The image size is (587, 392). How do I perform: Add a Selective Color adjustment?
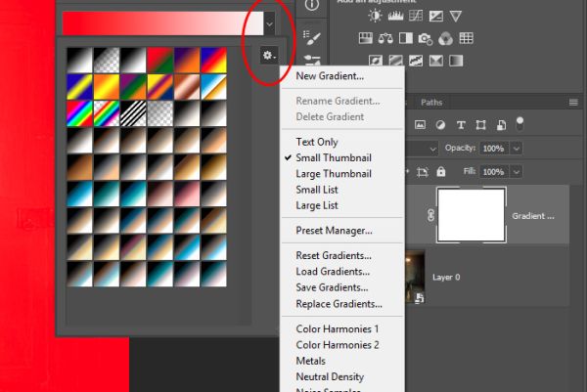pos(436,61)
